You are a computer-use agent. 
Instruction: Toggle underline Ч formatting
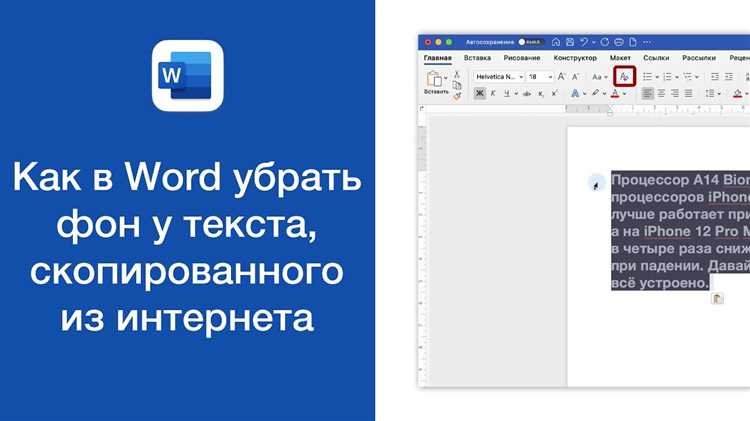click(507, 93)
